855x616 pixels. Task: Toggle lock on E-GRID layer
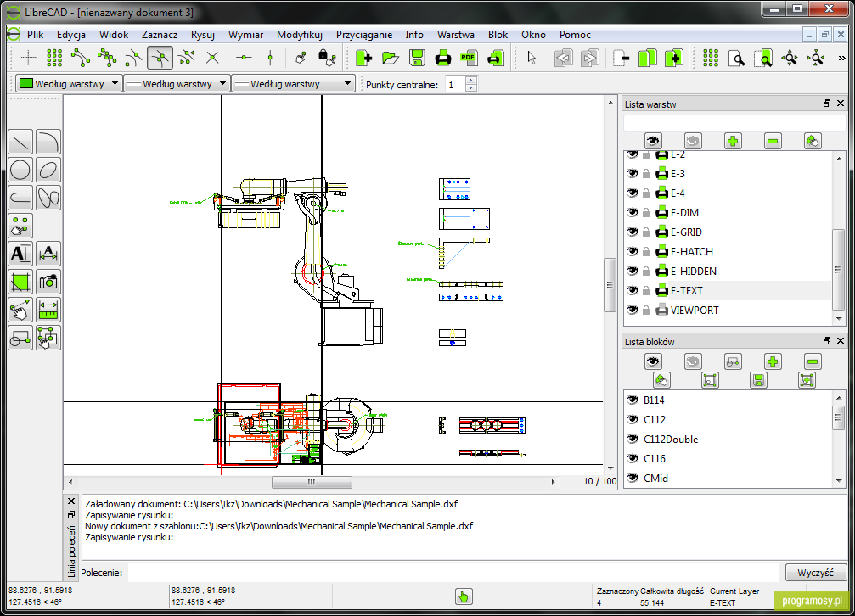coord(646,232)
